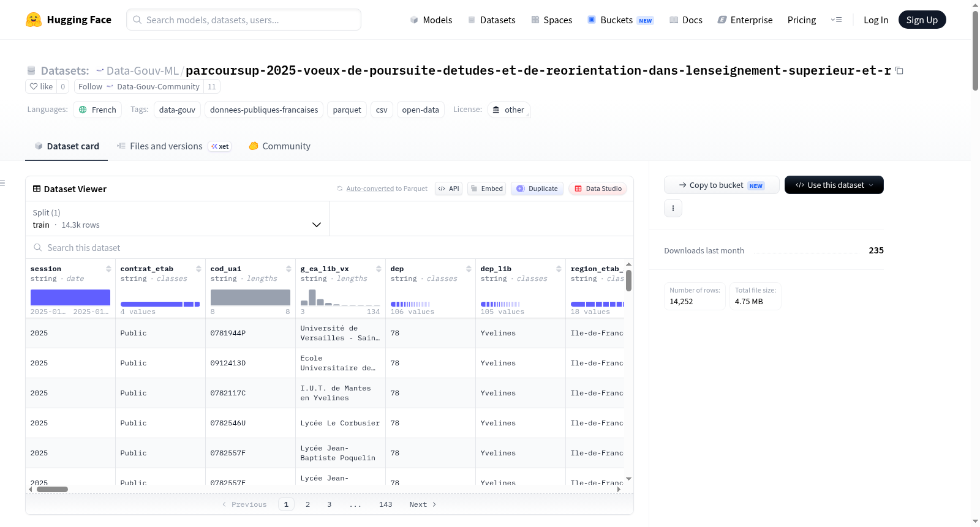Open the expanded navigation menu icon

(x=836, y=20)
